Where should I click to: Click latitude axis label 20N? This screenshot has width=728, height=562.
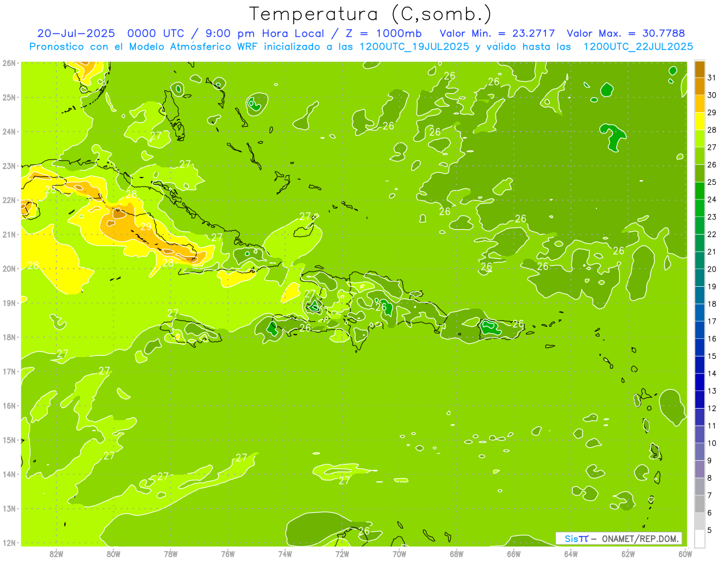click(x=9, y=269)
